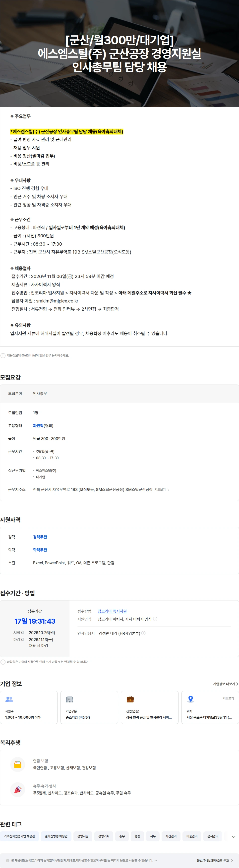Select the 경력무관 link
This screenshot has height=868, width=239.
coord(40,537)
